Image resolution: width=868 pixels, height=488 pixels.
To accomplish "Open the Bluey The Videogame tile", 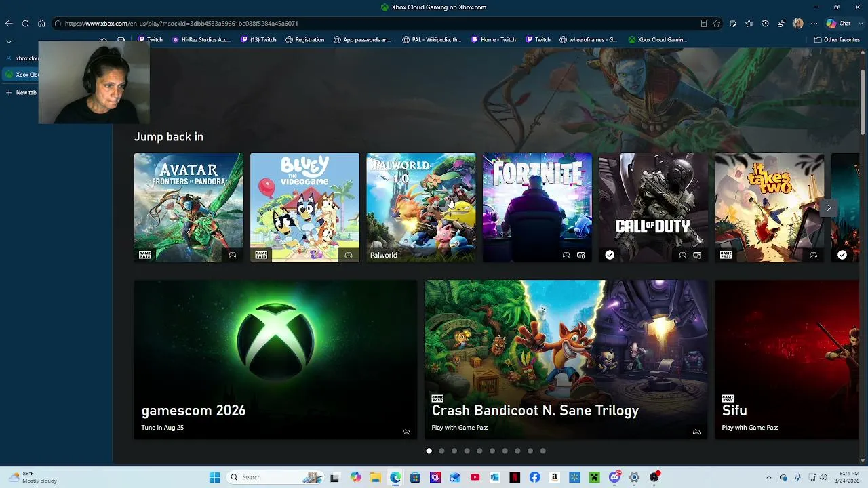I will click(x=304, y=207).
